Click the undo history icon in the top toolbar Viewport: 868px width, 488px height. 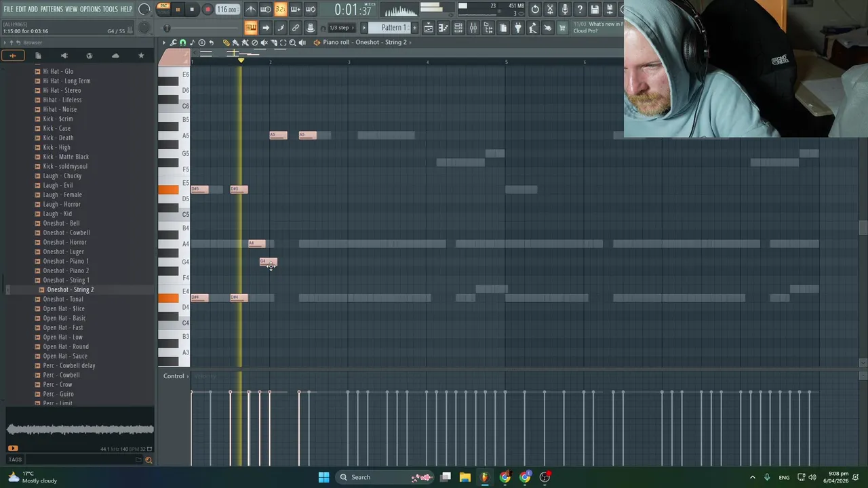click(x=535, y=9)
